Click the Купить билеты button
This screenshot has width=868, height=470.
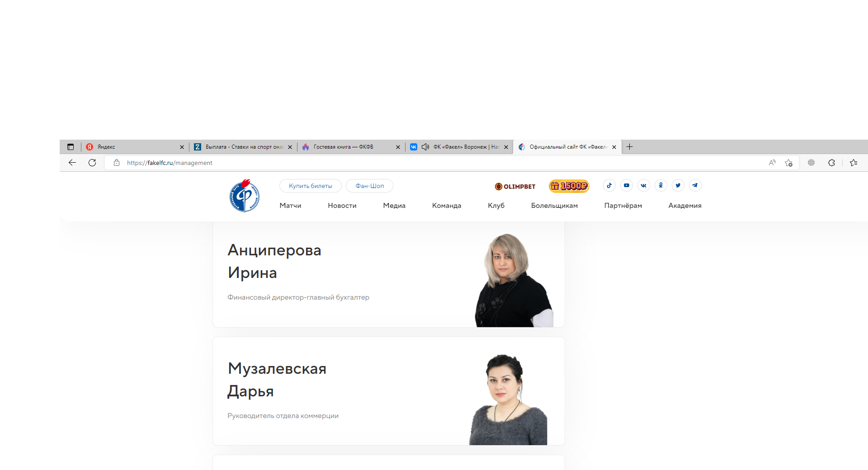pos(310,186)
